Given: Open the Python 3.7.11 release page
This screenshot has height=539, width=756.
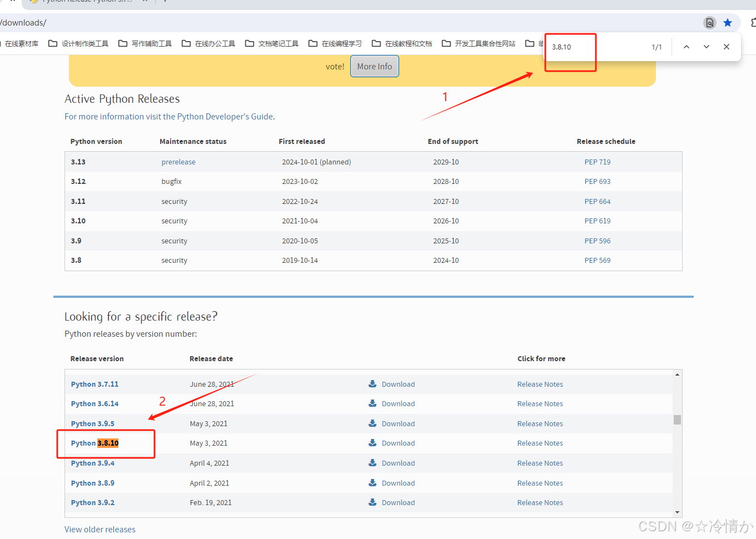Looking at the screenshot, I should coord(94,385).
